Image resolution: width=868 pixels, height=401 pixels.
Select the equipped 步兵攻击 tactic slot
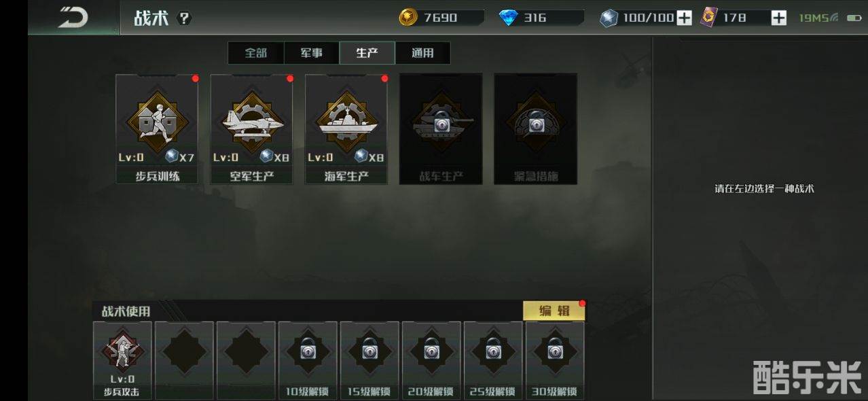122,360
